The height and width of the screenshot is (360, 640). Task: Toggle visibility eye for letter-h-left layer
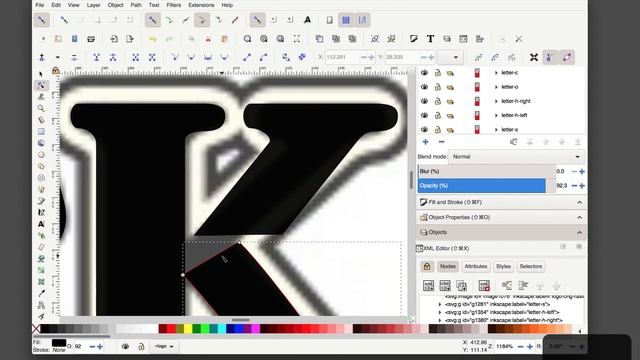coord(424,116)
